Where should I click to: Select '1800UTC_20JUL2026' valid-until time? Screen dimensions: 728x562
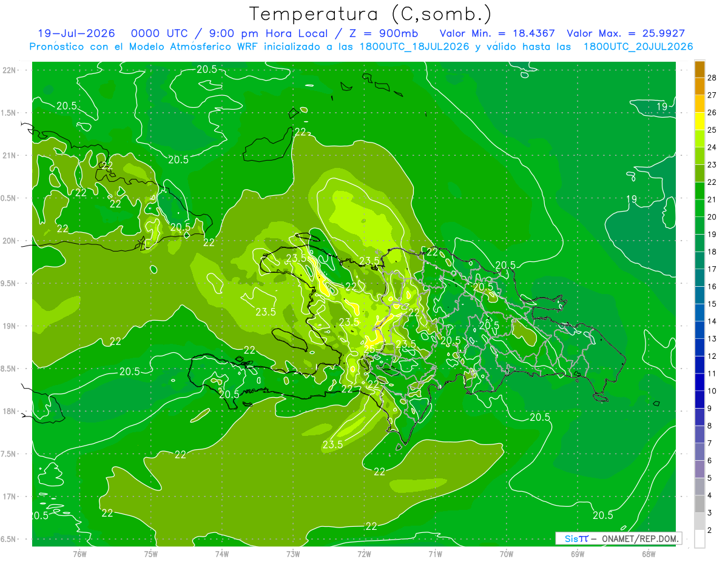(638, 47)
